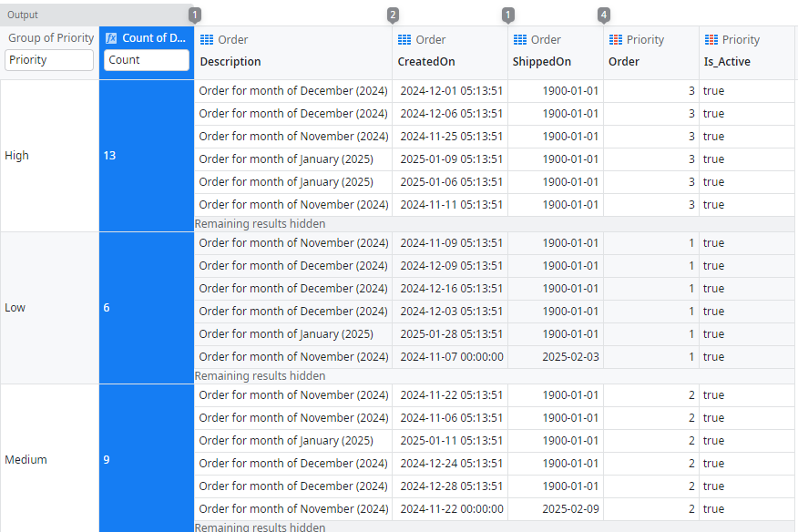Image resolution: width=798 pixels, height=532 pixels.
Task: Select the date 2024-12-01 05:13:51
Action: point(452,91)
